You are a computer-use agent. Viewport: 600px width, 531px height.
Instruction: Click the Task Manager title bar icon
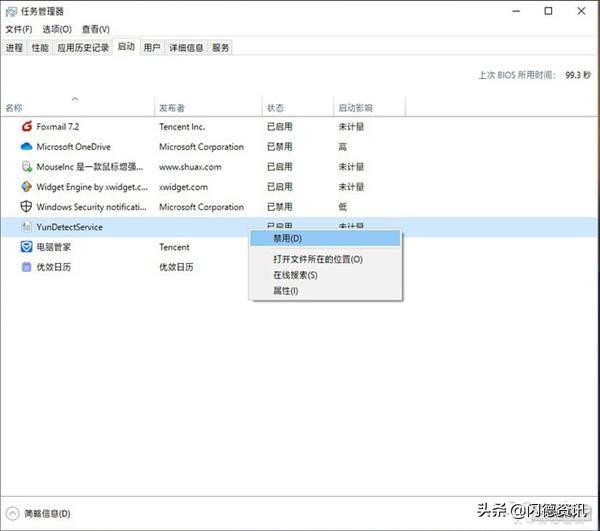11,11
